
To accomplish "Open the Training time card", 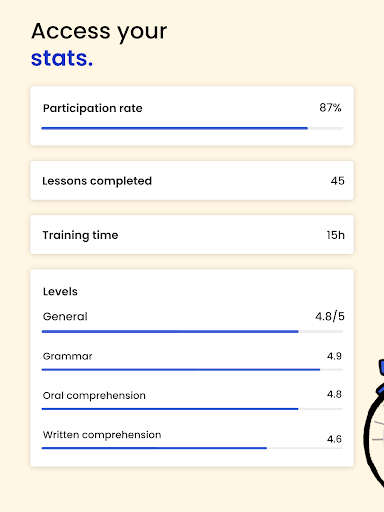I will click(x=192, y=235).
